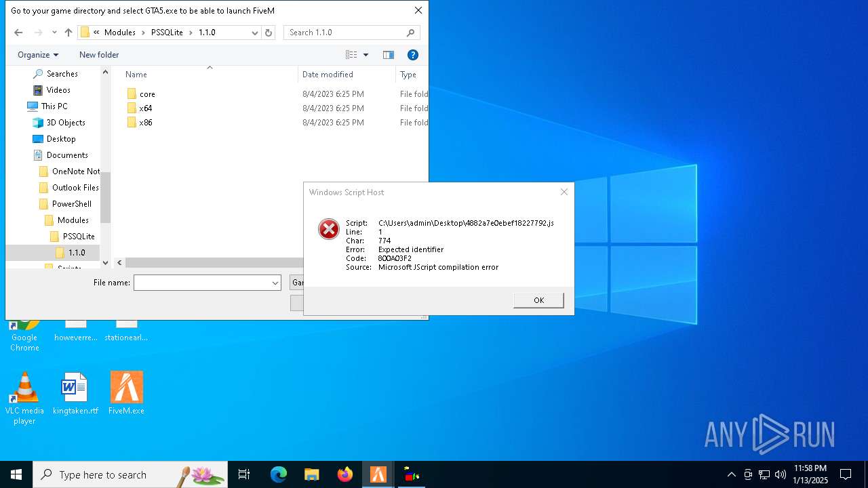Image resolution: width=868 pixels, height=488 pixels.
Task: Open Task View on taskbar
Action: point(244,474)
